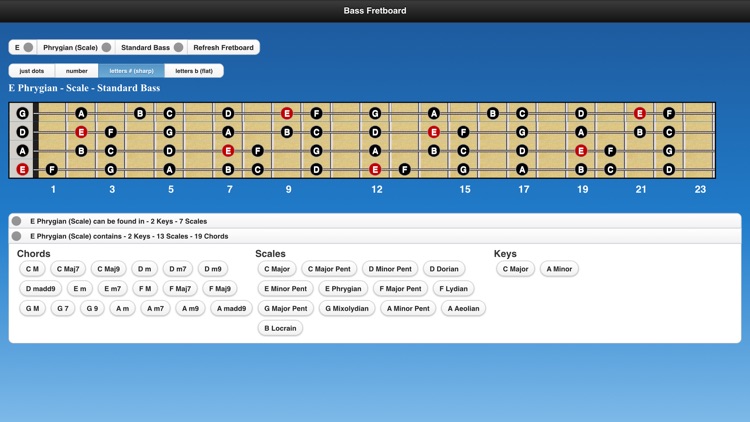The image size is (750, 422).
Task: Select the C Maj7 chord
Action: (x=68, y=269)
